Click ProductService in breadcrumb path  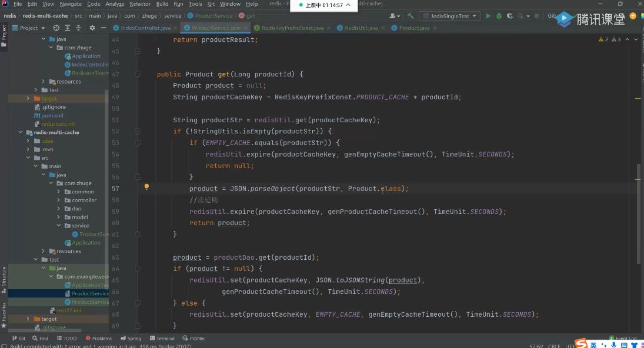[x=218, y=16]
